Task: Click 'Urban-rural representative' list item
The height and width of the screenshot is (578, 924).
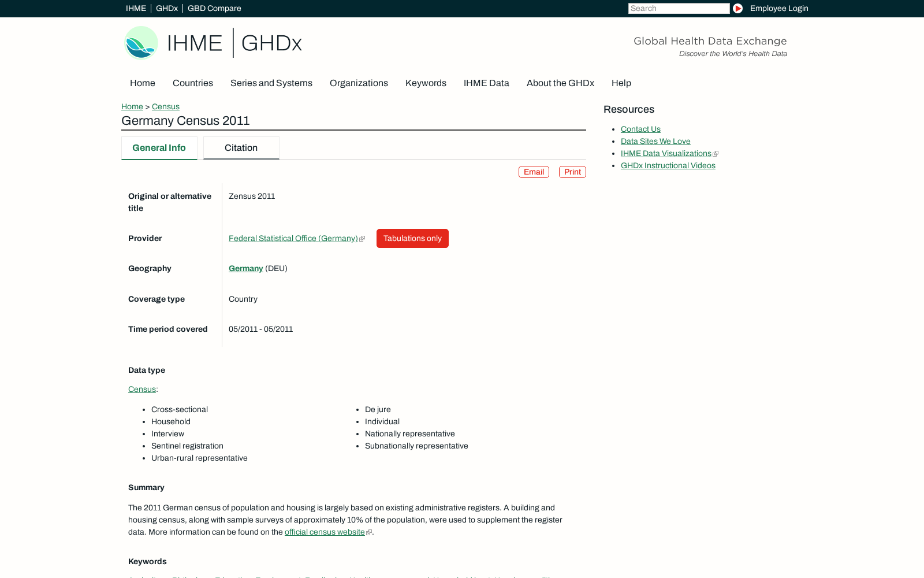Action: coord(199,458)
